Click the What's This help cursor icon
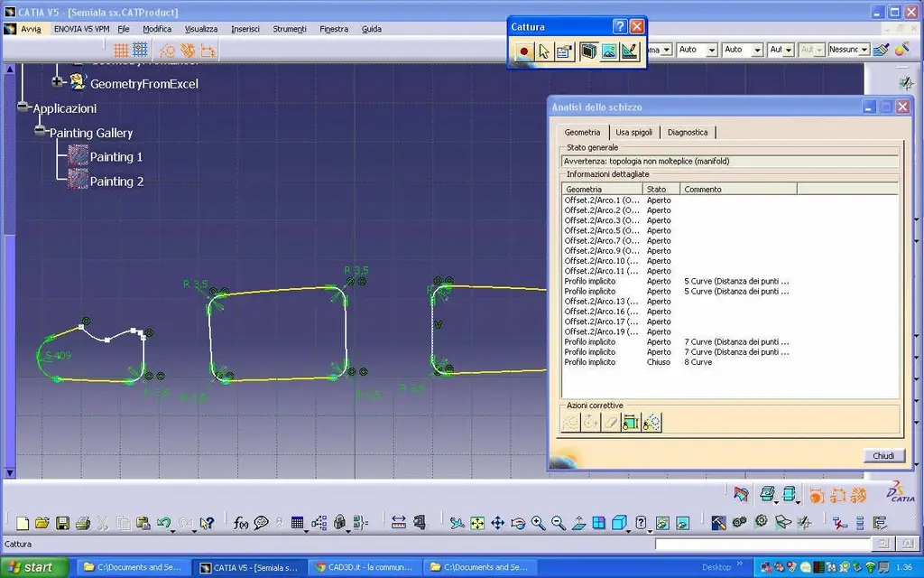The image size is (924, 578). (x=207, y=523)
